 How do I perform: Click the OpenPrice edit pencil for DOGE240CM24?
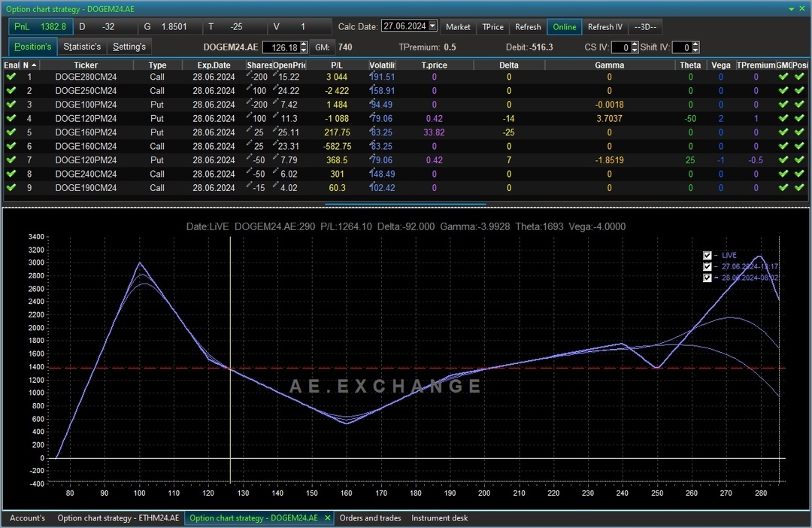(x=275, y=172)
